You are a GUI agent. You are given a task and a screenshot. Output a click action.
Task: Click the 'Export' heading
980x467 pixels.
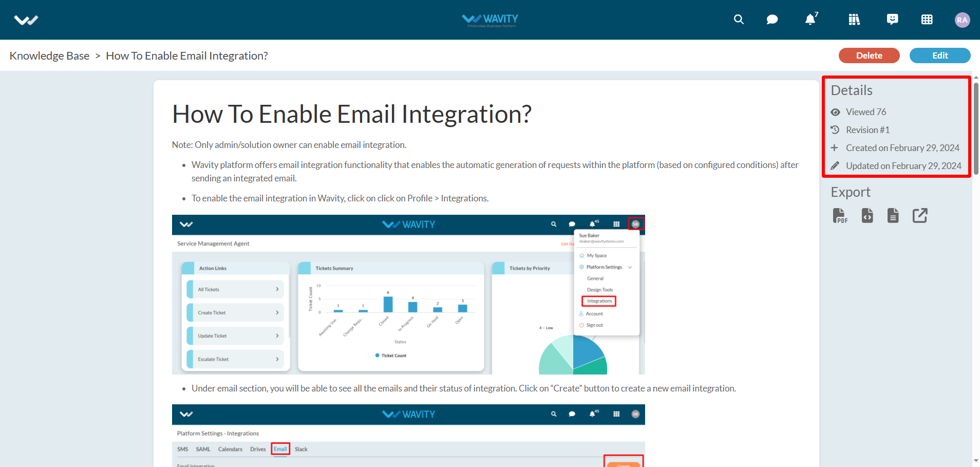pyautogui.click(x=851, y=192)
